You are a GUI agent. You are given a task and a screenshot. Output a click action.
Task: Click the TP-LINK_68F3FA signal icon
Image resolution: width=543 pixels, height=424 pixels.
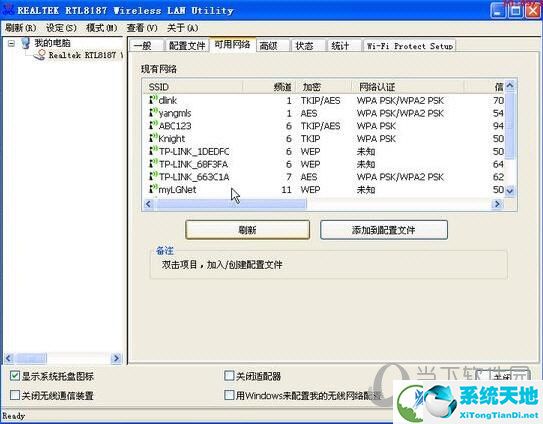coord(153,164)
